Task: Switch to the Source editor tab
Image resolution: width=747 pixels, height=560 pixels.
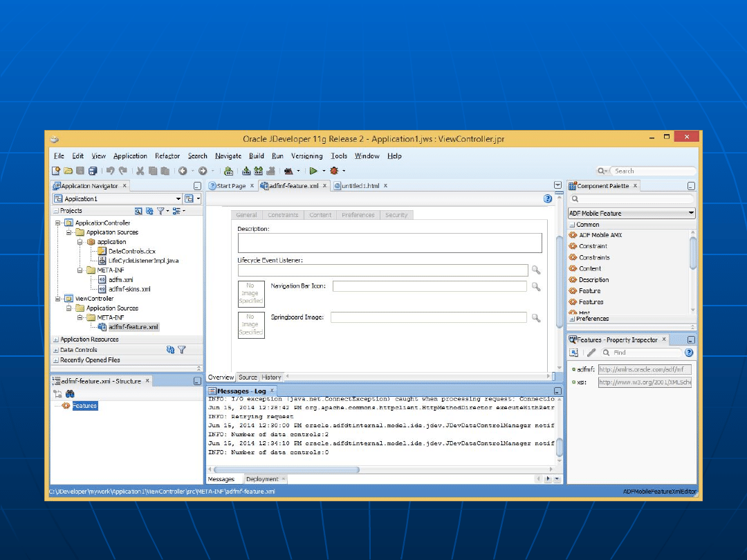Action: pos(248,377)
